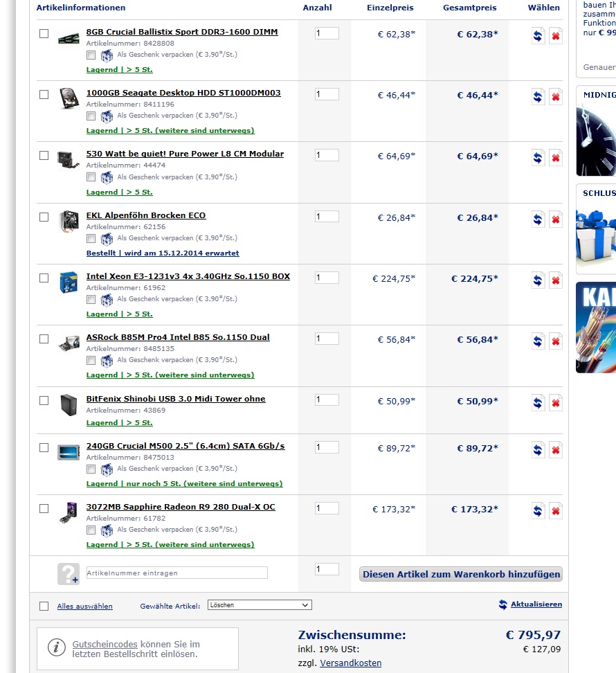616x673 pixels.
Task: Delete ASRock B85M Pro4 from cart
Action: click(x=556, y=341)
